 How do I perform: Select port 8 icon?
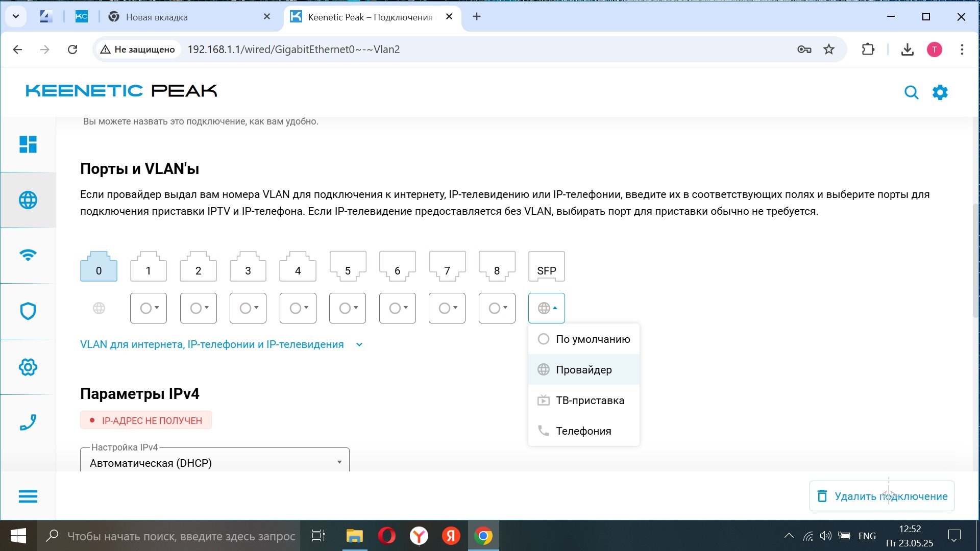497,266
